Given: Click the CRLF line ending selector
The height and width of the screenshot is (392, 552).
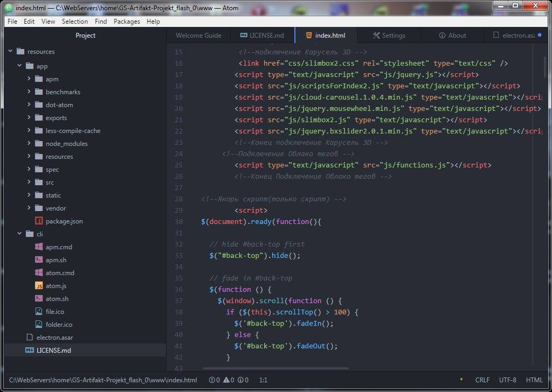Looking at the screenshot, I should 482,380.
